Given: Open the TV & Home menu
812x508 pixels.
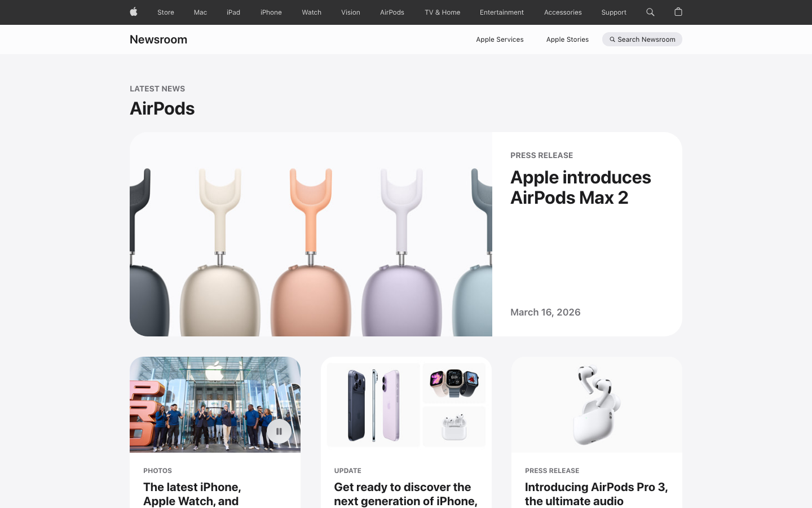Looking at the screenshot, I should [x=442, y=12].
